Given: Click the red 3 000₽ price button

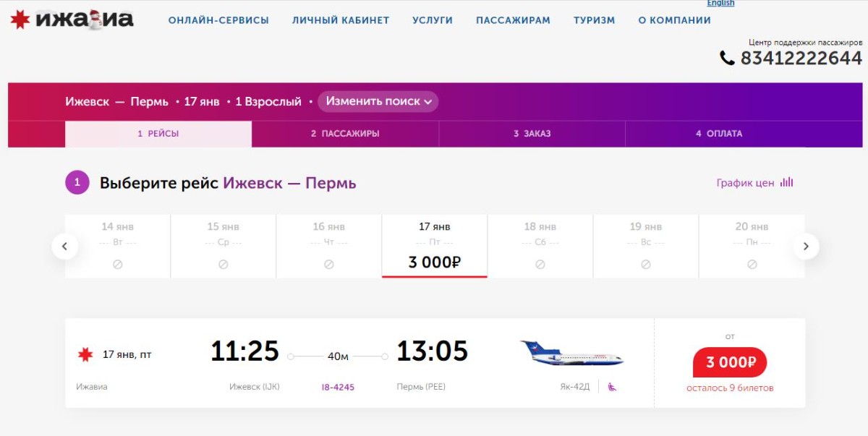Looking at the screenshot, I should point(729,362).
